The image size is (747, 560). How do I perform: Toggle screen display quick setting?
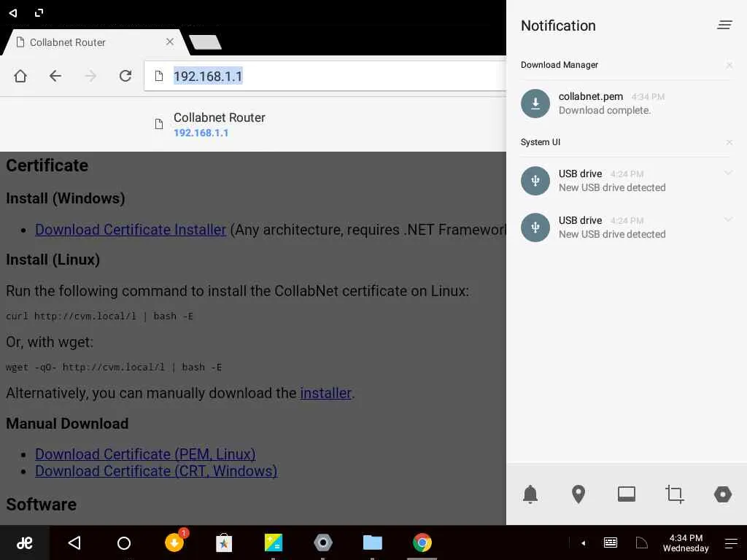pos(627,494)
